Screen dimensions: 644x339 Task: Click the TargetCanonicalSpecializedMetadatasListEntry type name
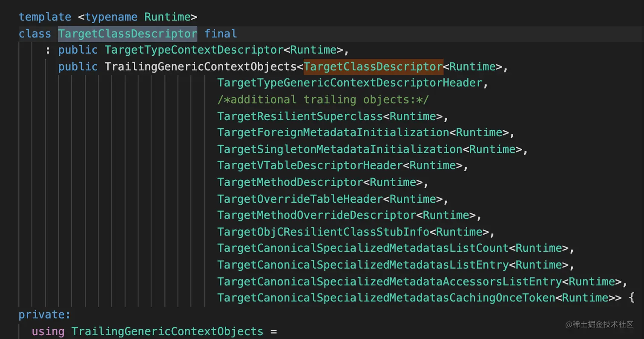coord(363,264)
